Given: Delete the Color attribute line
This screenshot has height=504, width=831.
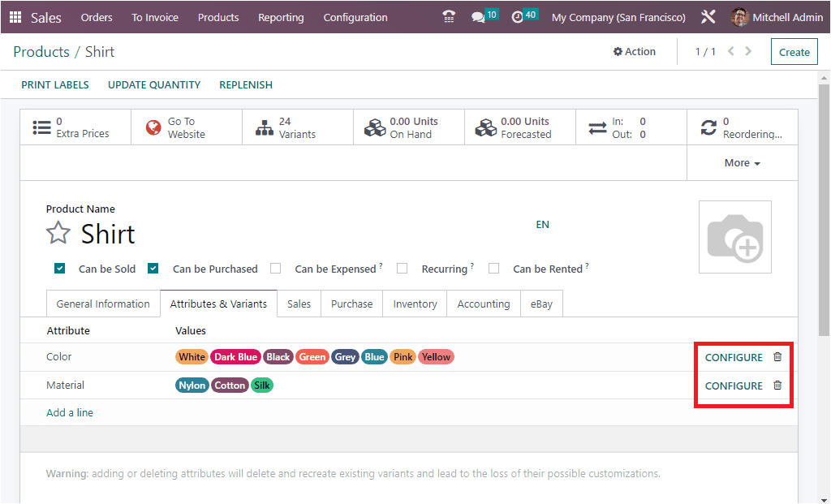Looking at the screenshot, I should click(x=777, y=356).
